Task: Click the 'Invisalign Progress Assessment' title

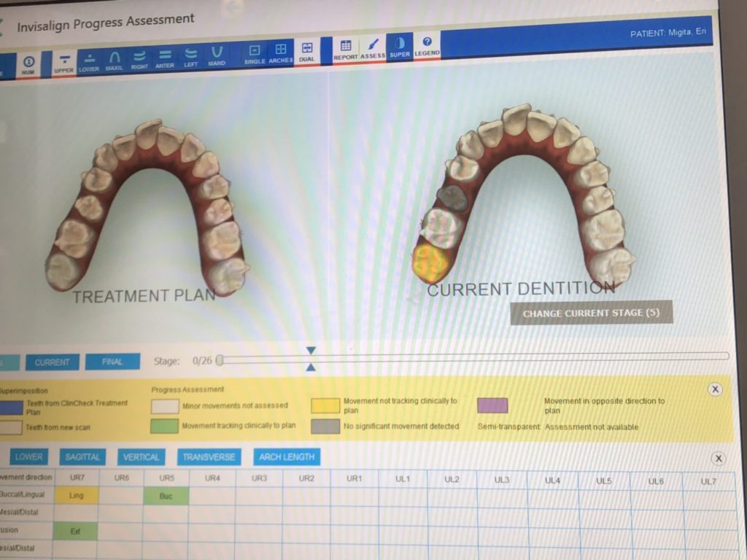Action: click(x=106, y=23)
